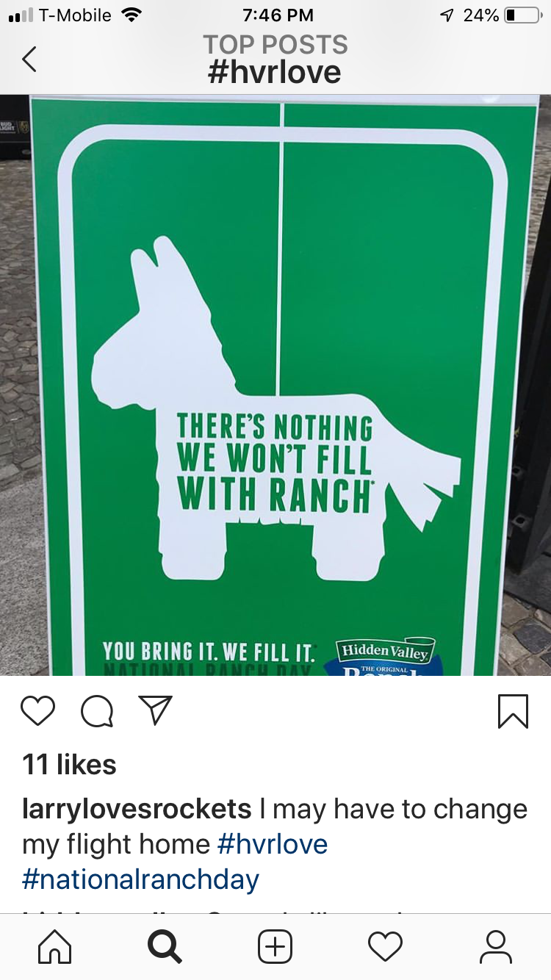This screenshot has height=980, width=551.
Task: Open comments with the speech bubble icon
Action: pos(97,711)
